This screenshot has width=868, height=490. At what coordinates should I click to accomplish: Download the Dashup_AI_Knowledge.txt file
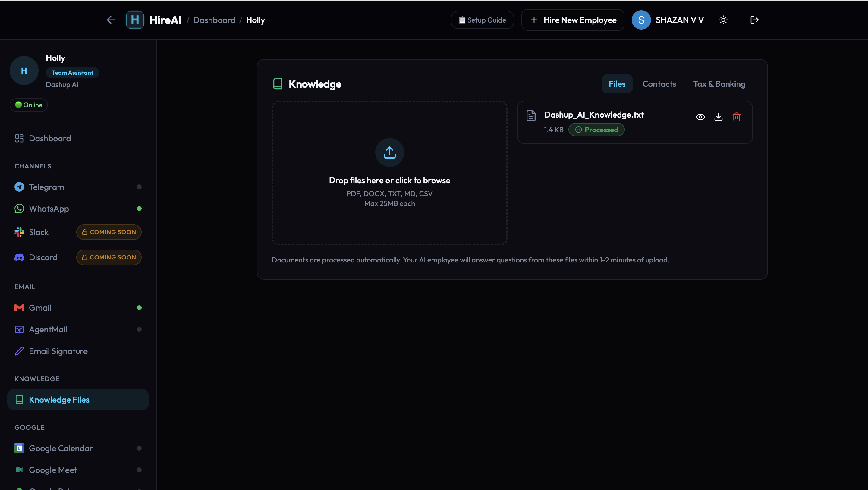pos(719,117)
